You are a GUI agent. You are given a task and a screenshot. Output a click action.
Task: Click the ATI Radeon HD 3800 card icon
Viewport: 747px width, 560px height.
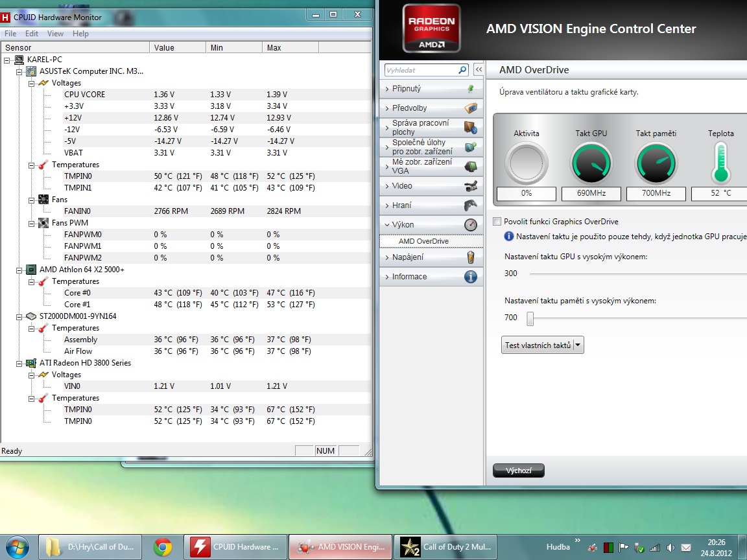click(31, 363)
